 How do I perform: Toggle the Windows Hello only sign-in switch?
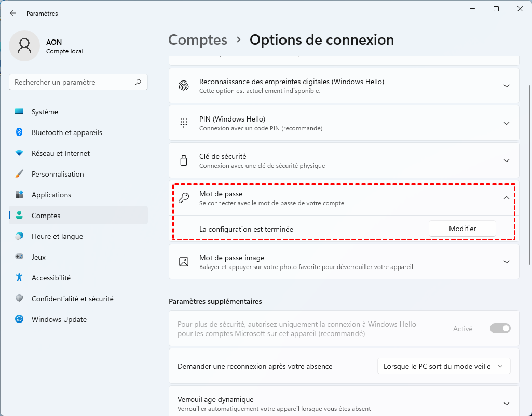[500, 328]
